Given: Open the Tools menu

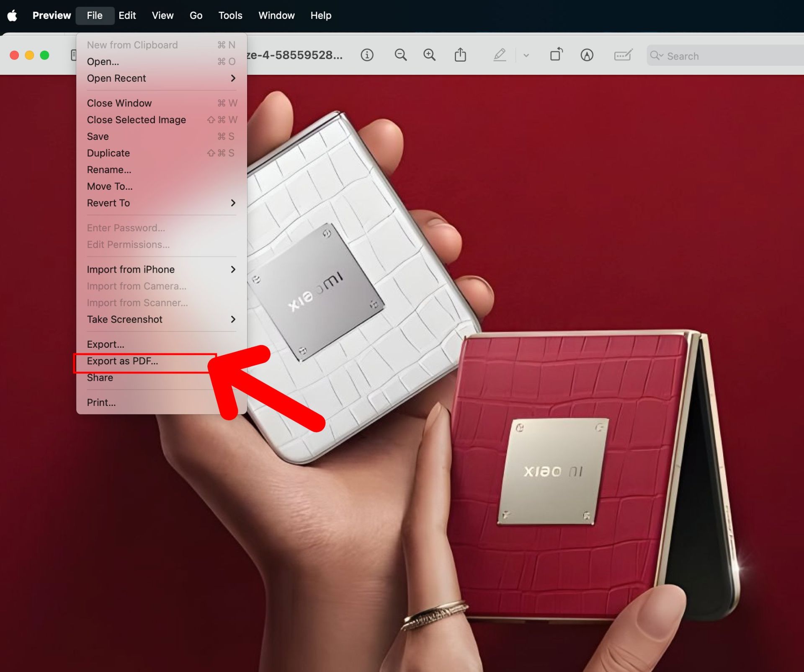Looking at the screenshot, I should 230,16.
